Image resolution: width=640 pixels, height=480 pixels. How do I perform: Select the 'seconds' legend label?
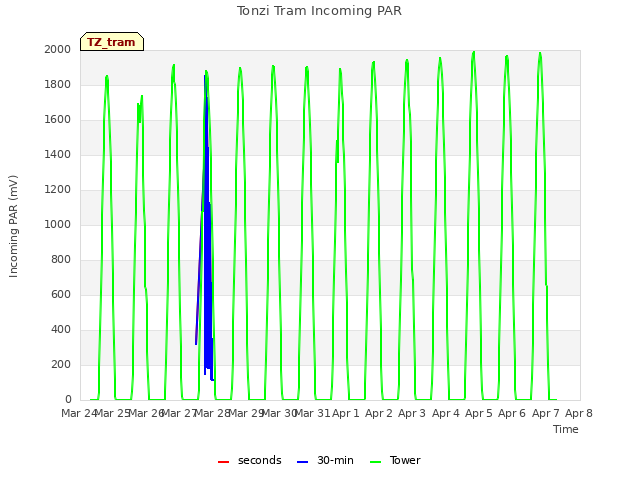click(x=260, y=460)
